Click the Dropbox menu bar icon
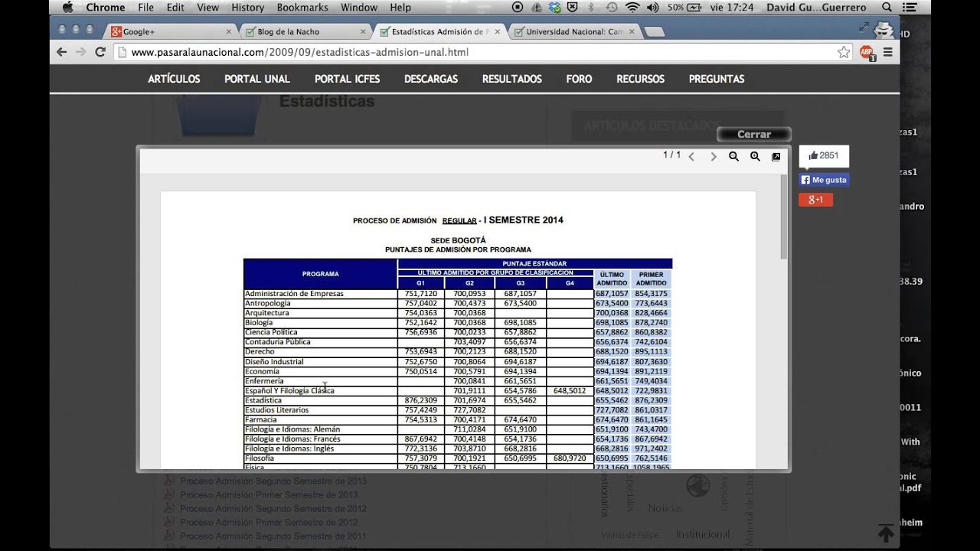The height and width of the screenshot is (551, 980). pyautogui.click(x=555, y=8)
